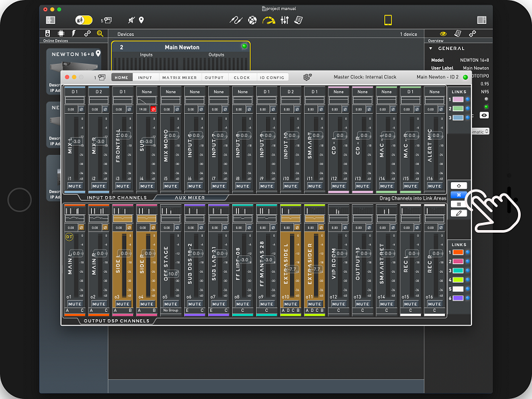Toggle the yellow online switch in top toolbar
Viewport: 532px width, 399px height.
(84, 20)
